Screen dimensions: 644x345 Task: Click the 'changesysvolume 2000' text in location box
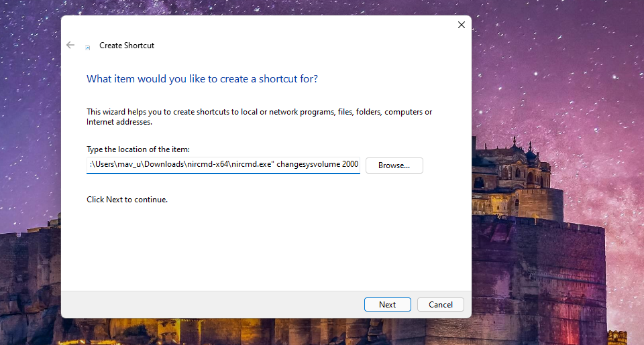[x=319, y=165]
